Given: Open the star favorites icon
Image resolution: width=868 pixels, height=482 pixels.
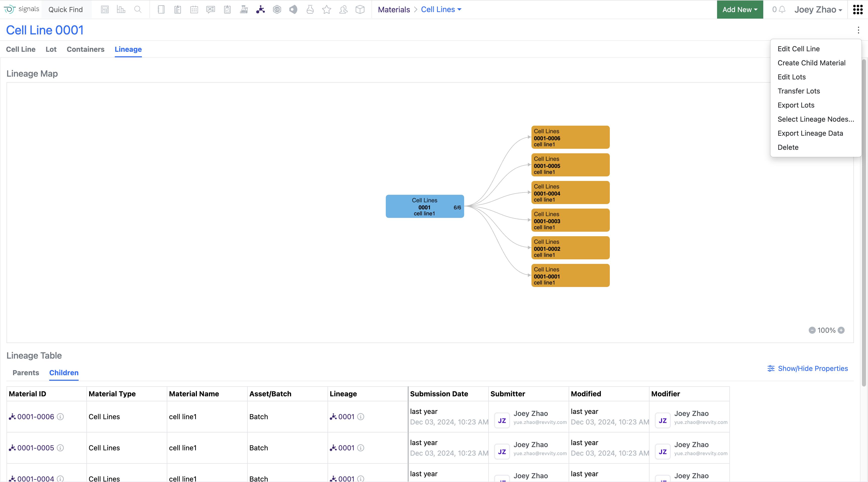Looking at the screenshot, I should click(327, 10).
